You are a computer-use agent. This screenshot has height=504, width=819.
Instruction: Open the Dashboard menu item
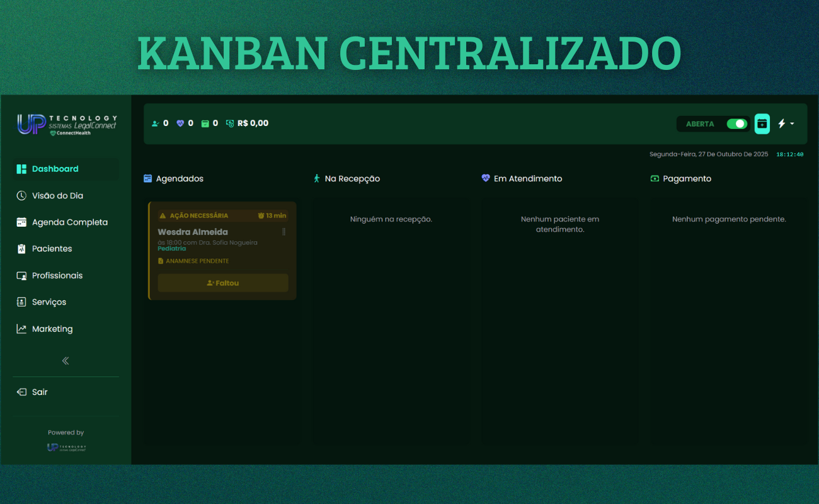[x=55, y=169]
